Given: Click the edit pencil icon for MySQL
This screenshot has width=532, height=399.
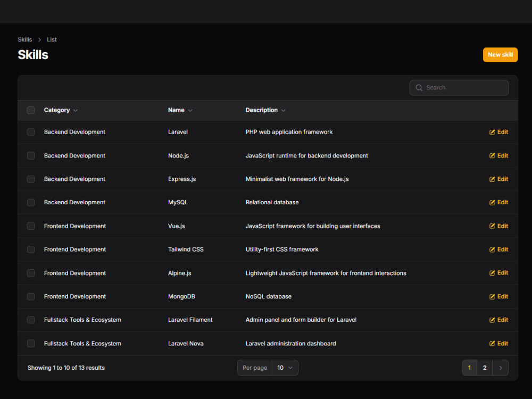Looking at the screenshot, I should click(x=492, y=203).
